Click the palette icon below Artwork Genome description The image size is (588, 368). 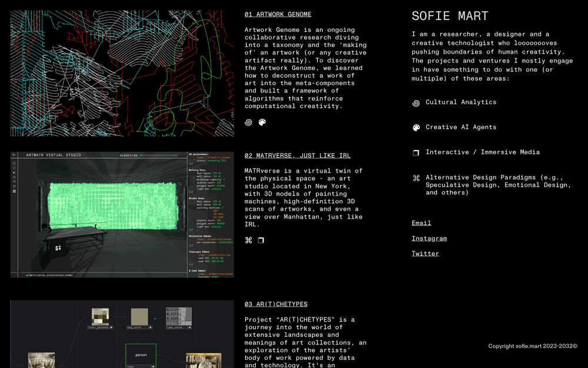(x=262, y=122)
